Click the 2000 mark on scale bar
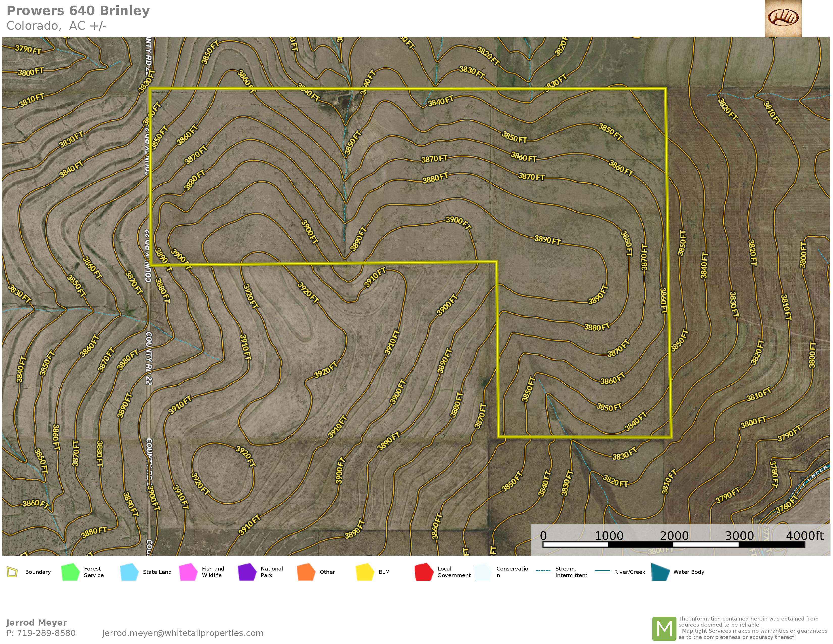833x644 pixels. pyautogui.click(x=674, y=536)
